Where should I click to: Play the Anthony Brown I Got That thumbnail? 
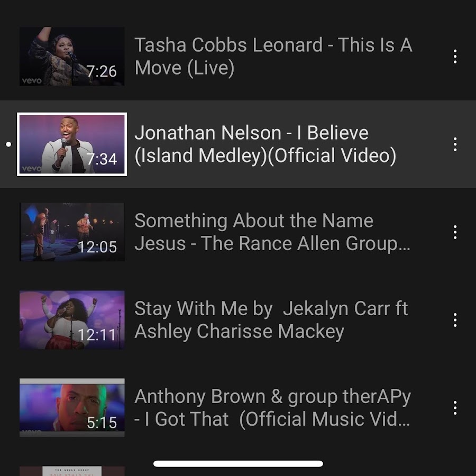point(72,408)
